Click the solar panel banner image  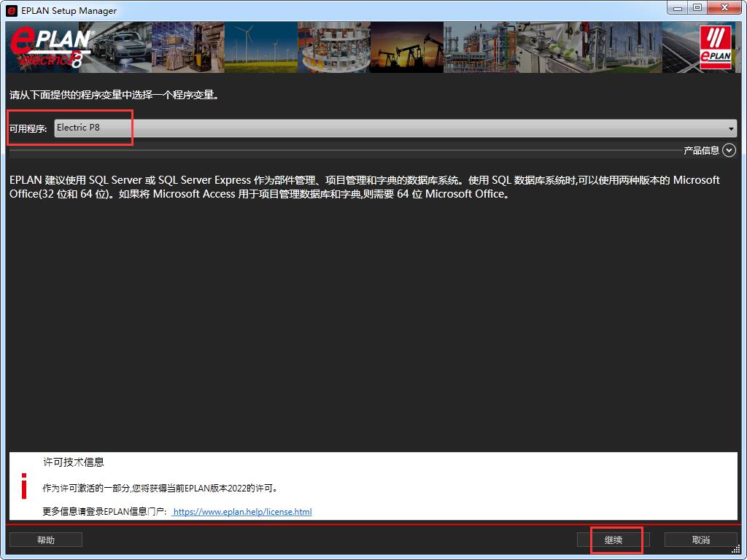[678, 47]
